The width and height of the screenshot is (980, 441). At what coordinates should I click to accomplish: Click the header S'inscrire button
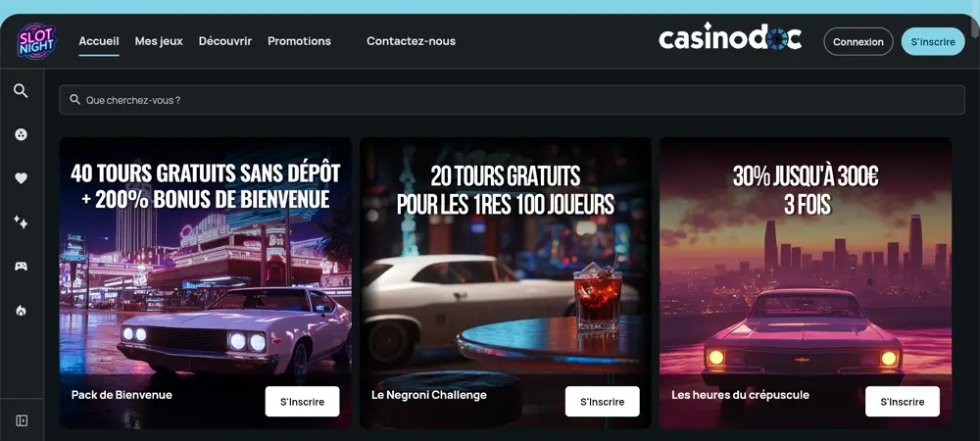(933, 42)
